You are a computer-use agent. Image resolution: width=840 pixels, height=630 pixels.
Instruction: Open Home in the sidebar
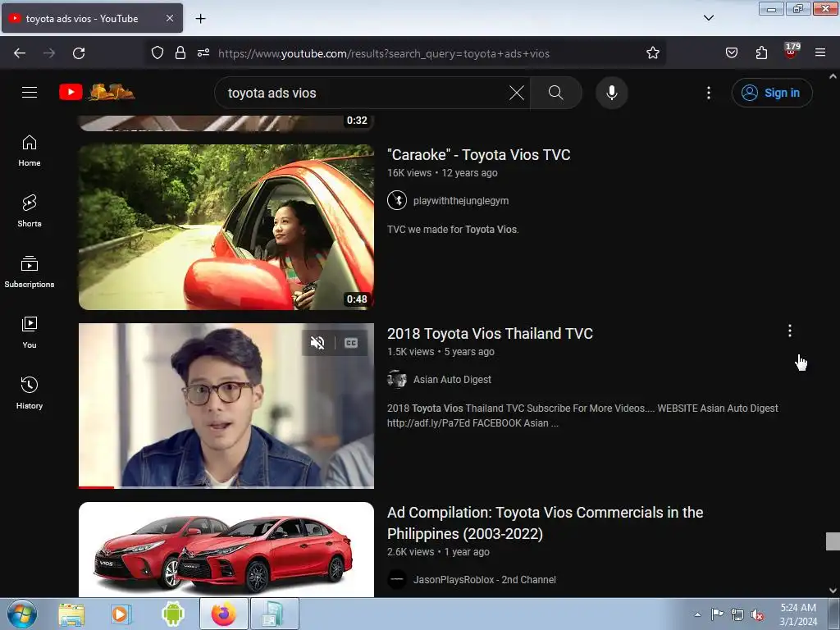point(30,151)
